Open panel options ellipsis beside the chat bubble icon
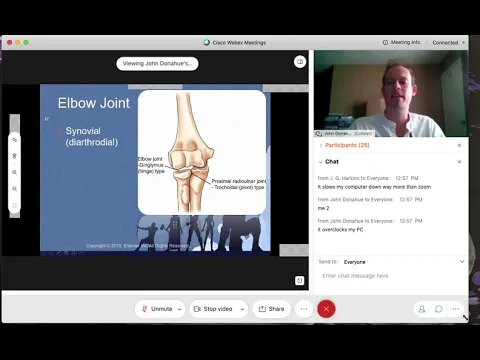This screenshot has height=360, width=480. click(x=456, y=309)
